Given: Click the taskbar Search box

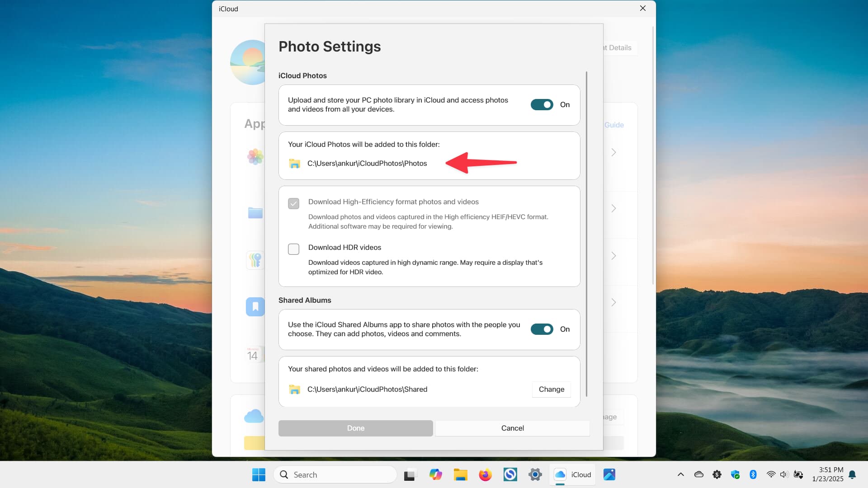Looking at the screenshot, I should pyautogui.click(x=335, y=475).
